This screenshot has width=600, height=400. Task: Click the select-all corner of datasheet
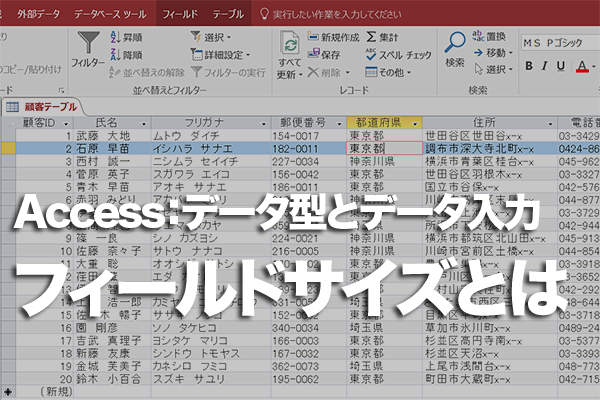click(x=8, y=123)
